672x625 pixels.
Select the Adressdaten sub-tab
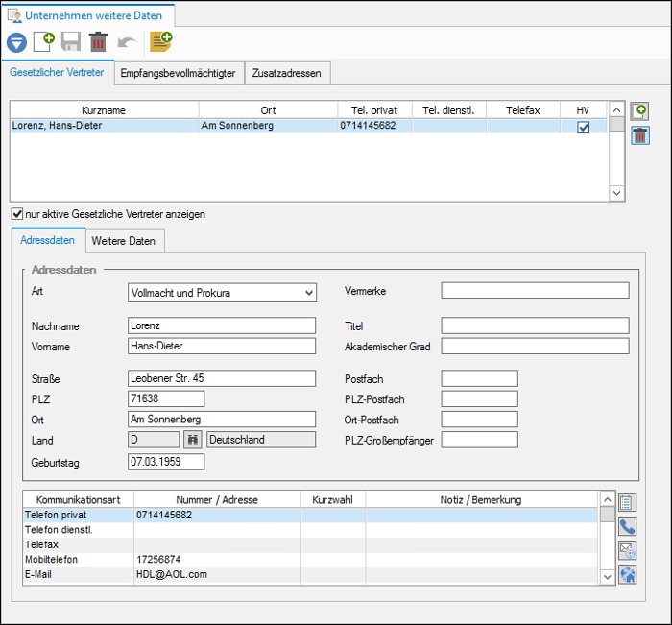coord(48,240)
